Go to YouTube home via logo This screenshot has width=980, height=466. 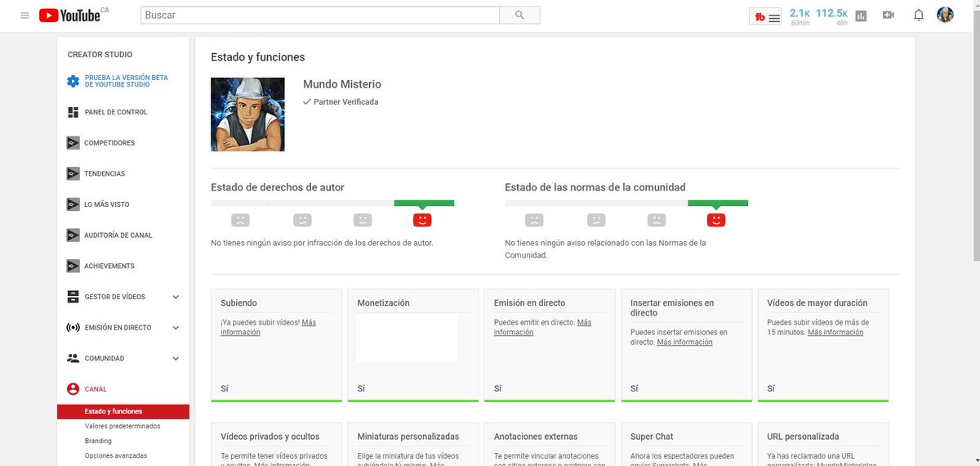coord(69,16)
